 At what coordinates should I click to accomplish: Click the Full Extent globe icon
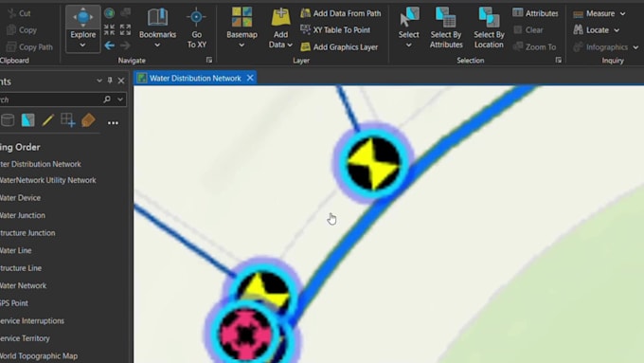[x=109, y=13]
